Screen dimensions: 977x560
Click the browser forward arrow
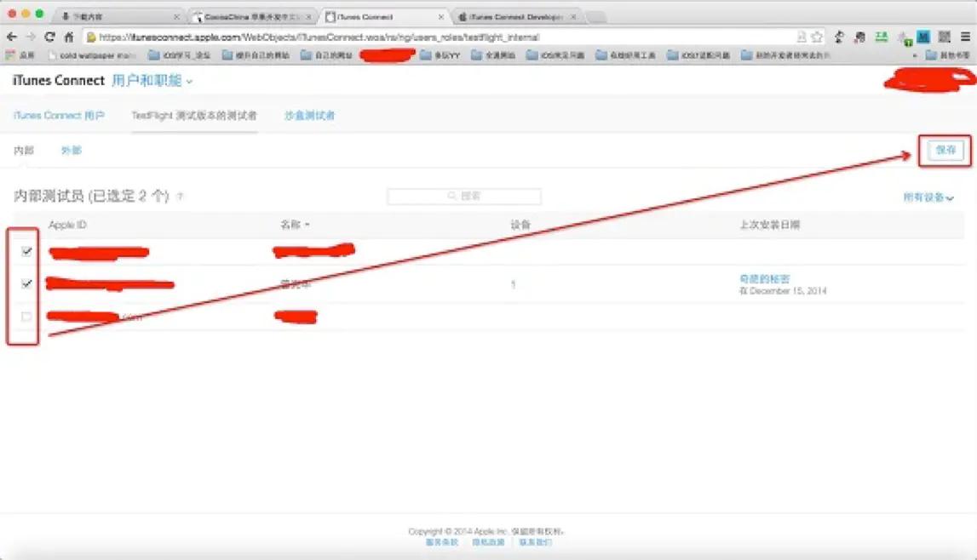coord(31,37)
